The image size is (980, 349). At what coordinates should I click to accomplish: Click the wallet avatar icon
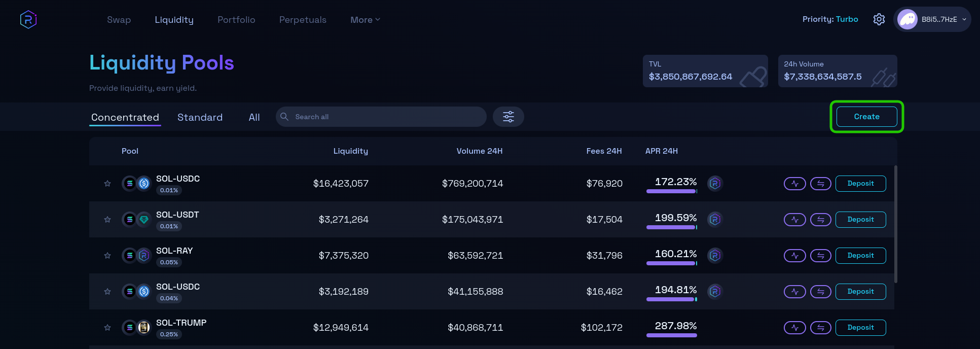pyautogui.click(x=907, y=19)
